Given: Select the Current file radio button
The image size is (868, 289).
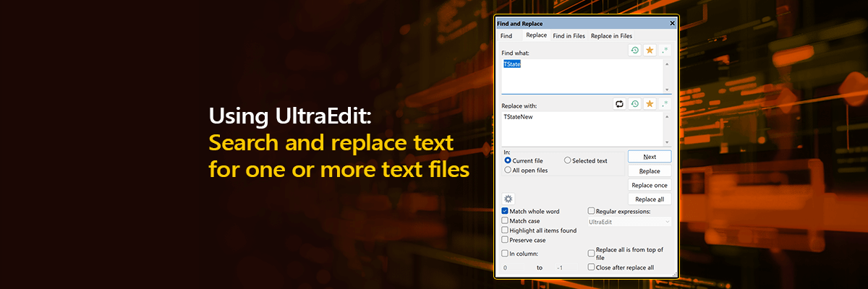Looking at the screenshot, I should point(508,160).
